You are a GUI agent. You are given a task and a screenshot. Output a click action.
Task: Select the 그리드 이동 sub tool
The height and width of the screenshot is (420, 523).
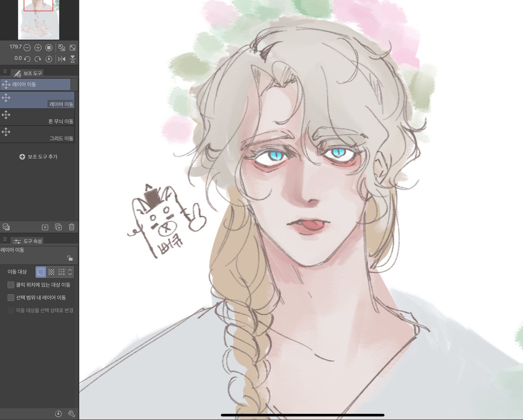point(37,134)
